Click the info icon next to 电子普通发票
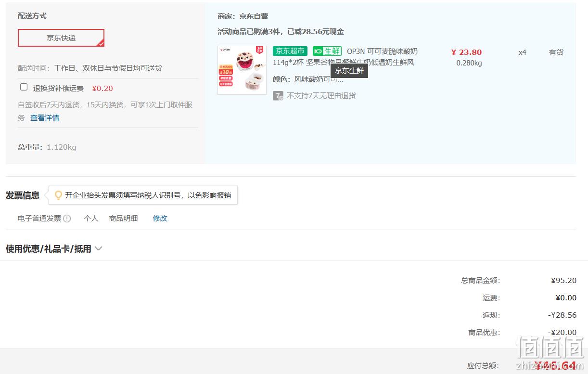The image size is (588, 374). tap(67, 219)
